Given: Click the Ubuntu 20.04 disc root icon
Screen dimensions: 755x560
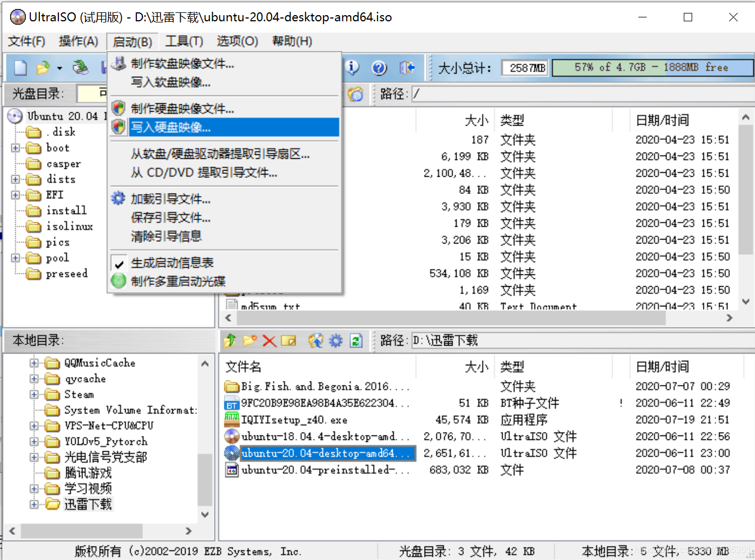Looking at the screenshot, I should pos(15,116).
